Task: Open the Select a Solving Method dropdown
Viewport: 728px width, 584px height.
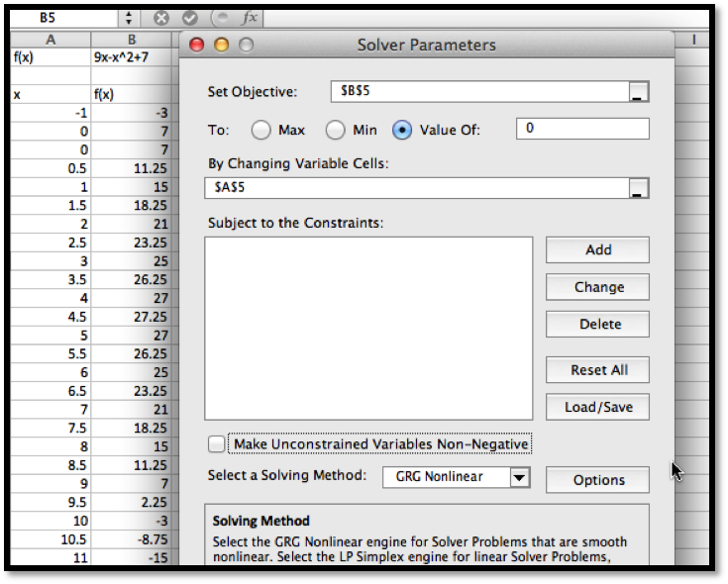Action: coord(520,477)
